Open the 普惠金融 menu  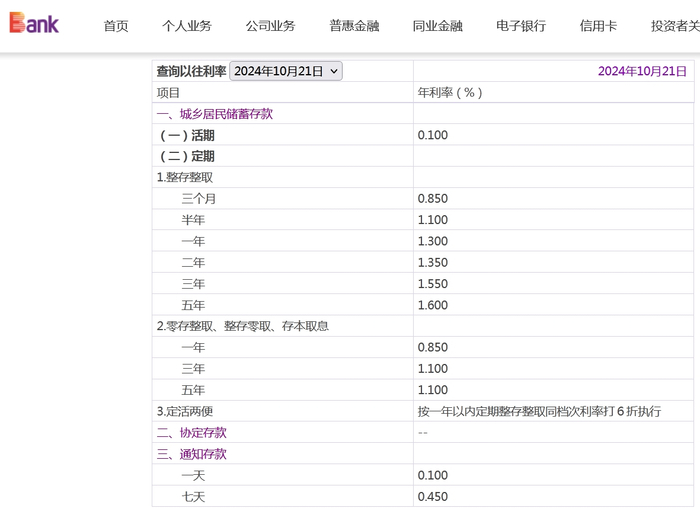point(354,26)
